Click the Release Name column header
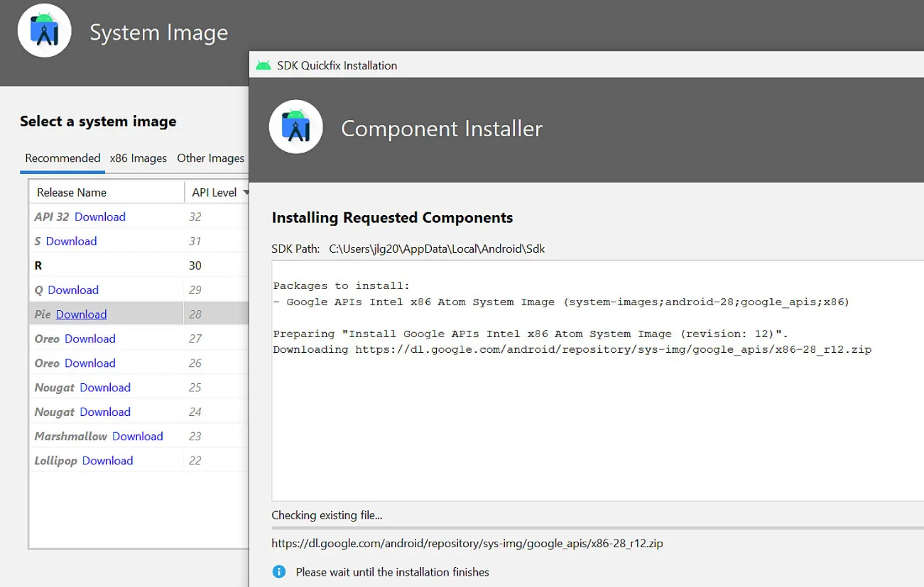924x587 pixels. coord(71,192)
